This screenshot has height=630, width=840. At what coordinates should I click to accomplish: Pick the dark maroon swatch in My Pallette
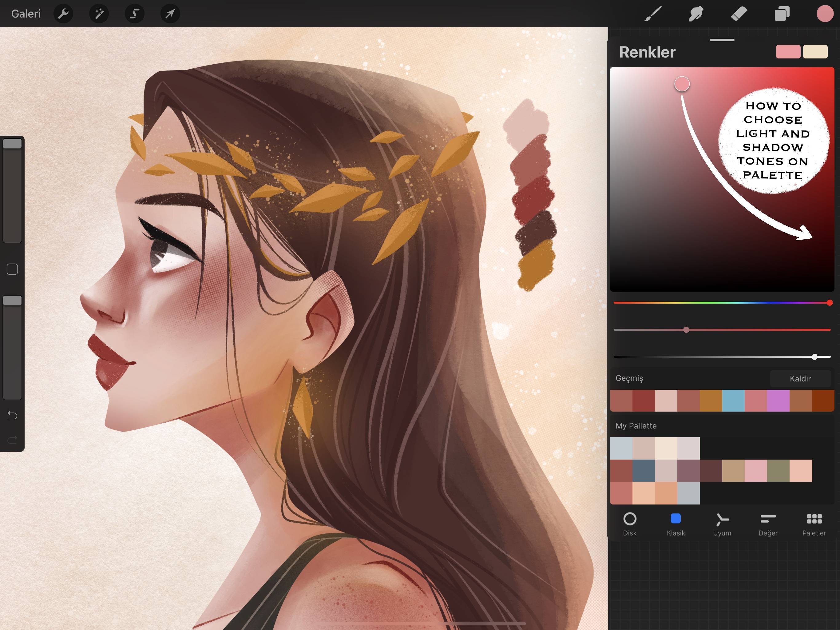click(711, 471)
